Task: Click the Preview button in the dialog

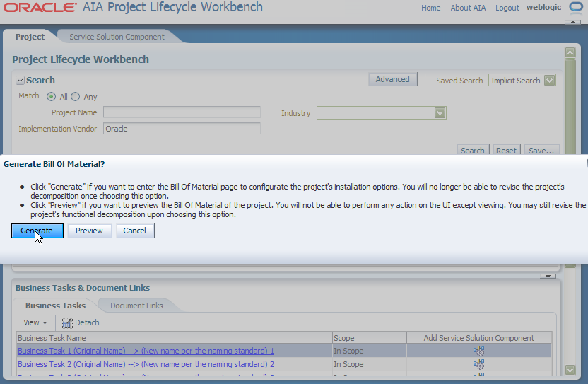Action: (x=89, y=231)
